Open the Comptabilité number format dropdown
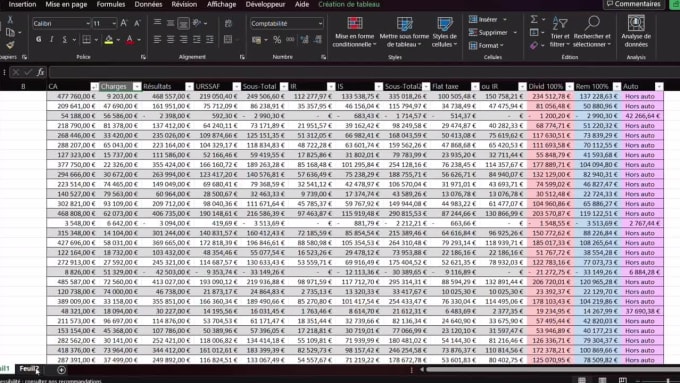680x383 pixels. point(320,23)
